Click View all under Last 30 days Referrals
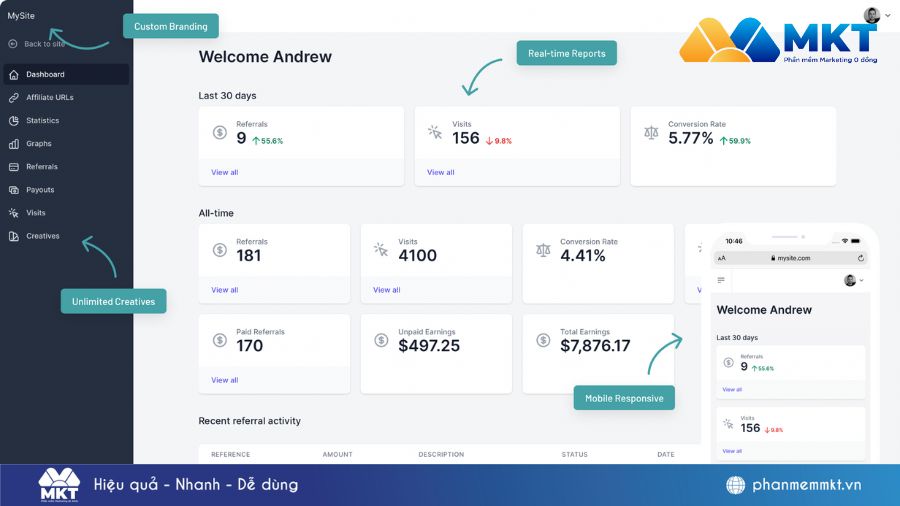The height and width of the screenshot is (506, 900). (x=224, y=172)
